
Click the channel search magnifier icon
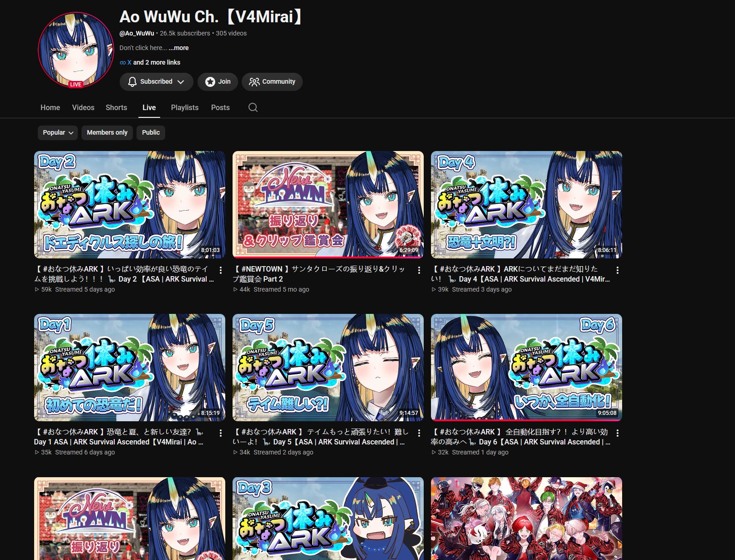253,107
